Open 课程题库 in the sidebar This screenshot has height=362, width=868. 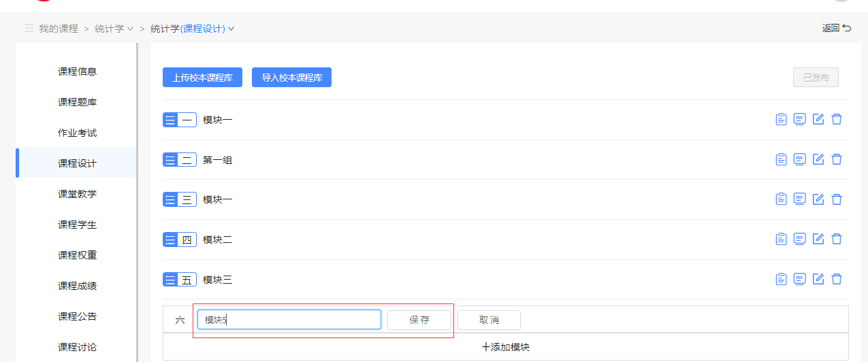[x=77, y=102]
